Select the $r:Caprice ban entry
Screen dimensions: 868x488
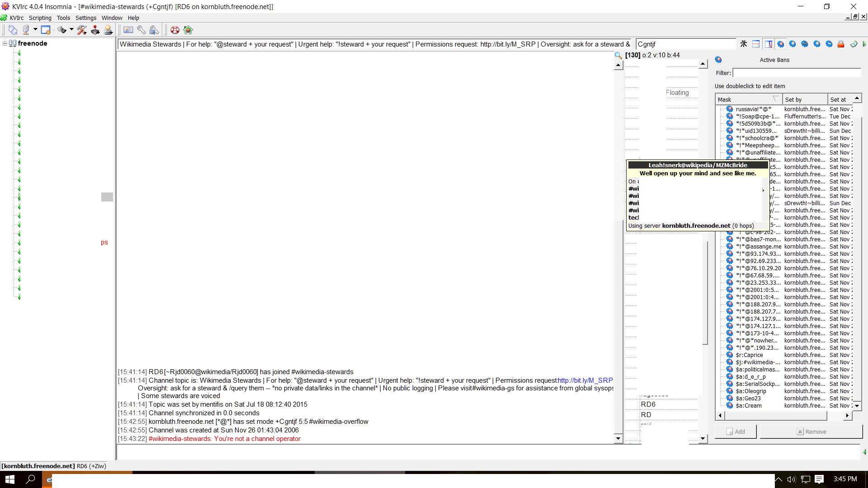click(x=750, y=355)
